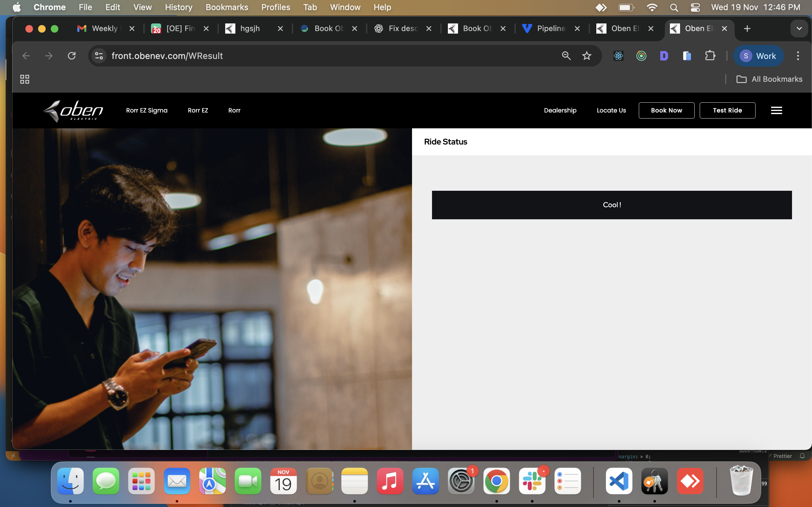812x507 pixels.
Task: Open the History menu in the menu bar
Action: [x=178, y=7]
